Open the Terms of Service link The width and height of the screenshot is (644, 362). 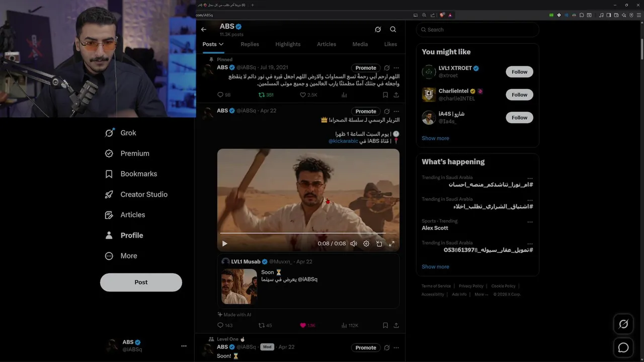click(436, 286)
